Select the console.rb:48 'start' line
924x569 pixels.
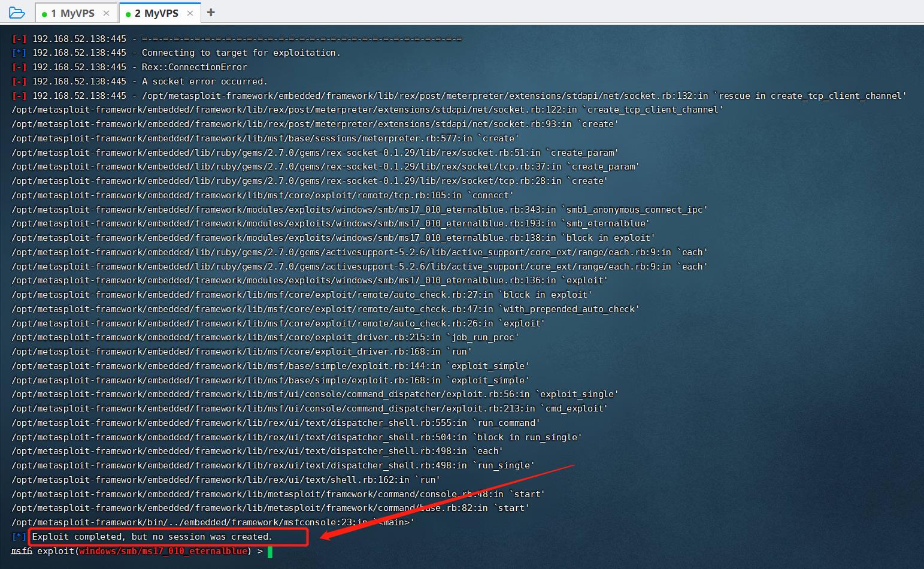pos(278,494)
